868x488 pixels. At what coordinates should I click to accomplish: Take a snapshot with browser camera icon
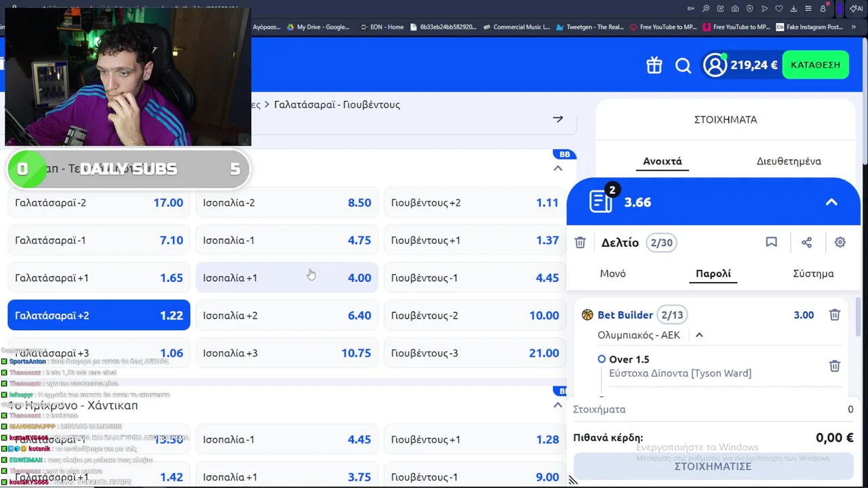pos(735,8)
